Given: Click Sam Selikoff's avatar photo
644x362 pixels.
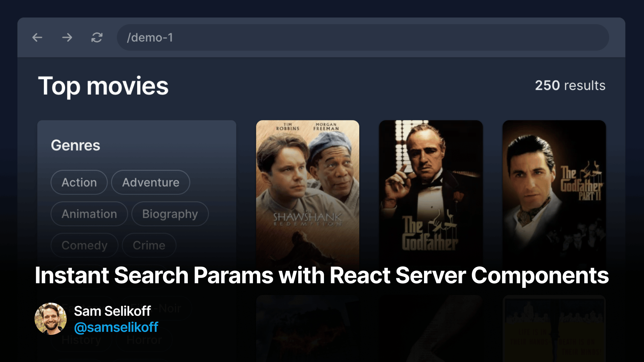Looking at the screenshot, I should point(51,319).
